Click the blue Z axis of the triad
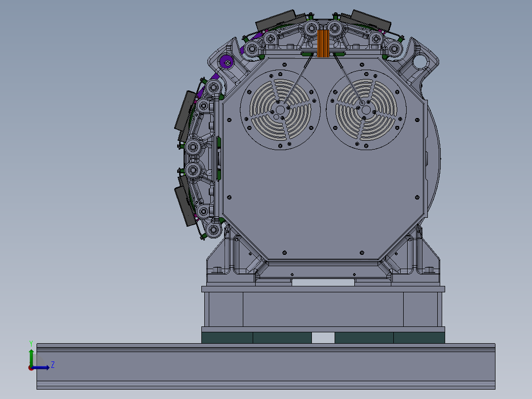The width and height of the screenshot is (532, 399). (x=41, y=368)
